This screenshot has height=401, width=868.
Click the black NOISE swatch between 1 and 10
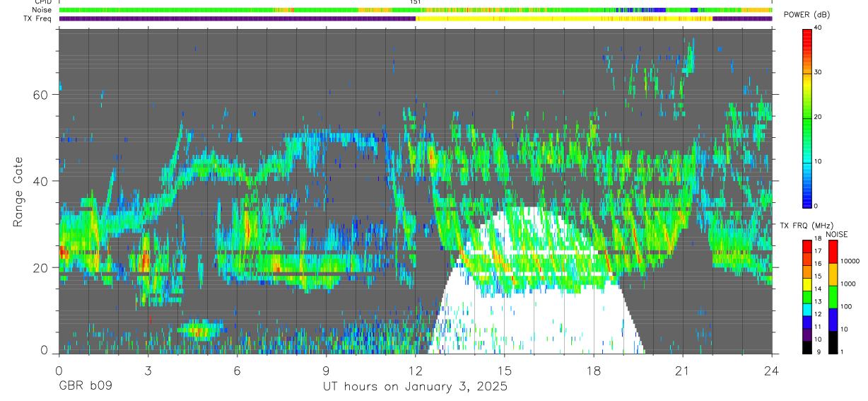pyautogui.click(x=832, y=342)
